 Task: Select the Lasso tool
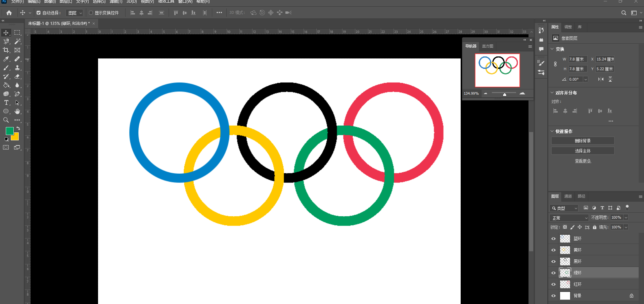(x=6, y=41)
